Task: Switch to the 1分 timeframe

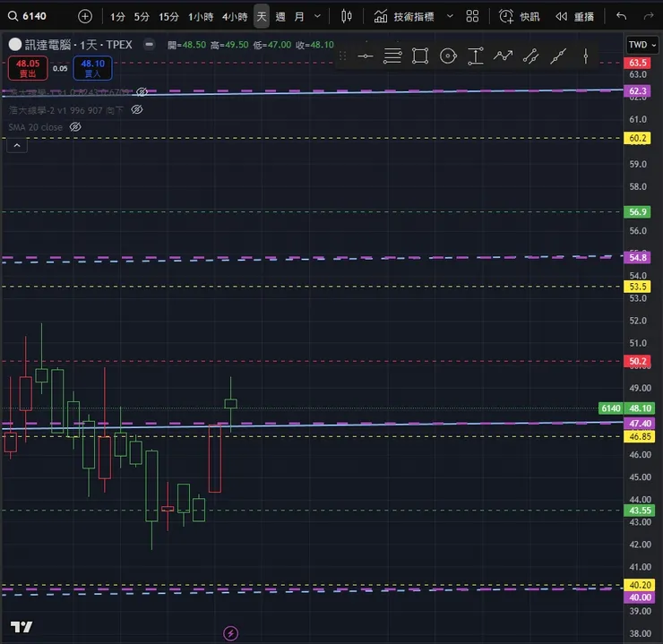Action: (117, 16)
